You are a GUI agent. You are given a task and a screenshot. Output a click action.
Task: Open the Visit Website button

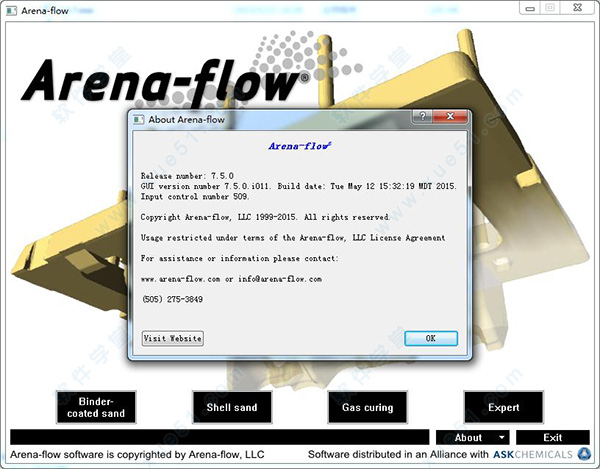(x=173, y=339)
